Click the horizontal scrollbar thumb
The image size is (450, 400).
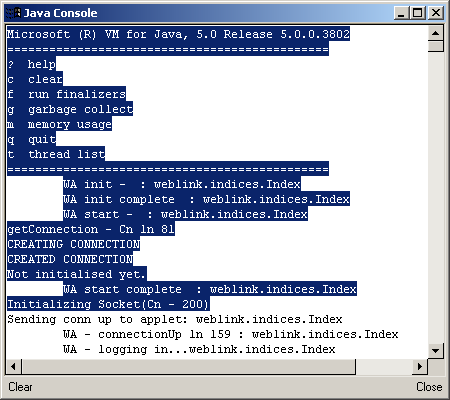189,367
